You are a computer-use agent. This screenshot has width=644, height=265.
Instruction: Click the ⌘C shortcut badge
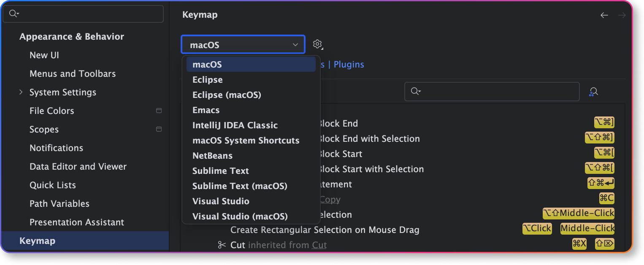(607, 198)
